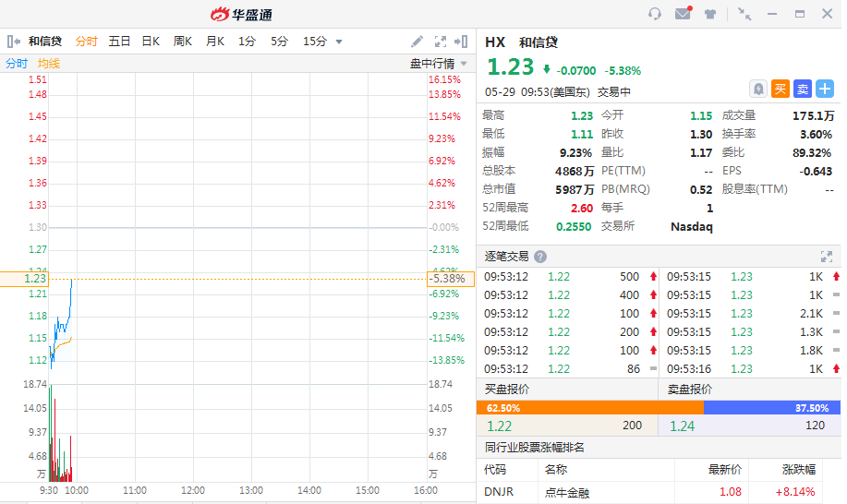The image size is (847, 504).
Task: Expand the 逐笔交易 trade list panel
Action: pos(827,257)
